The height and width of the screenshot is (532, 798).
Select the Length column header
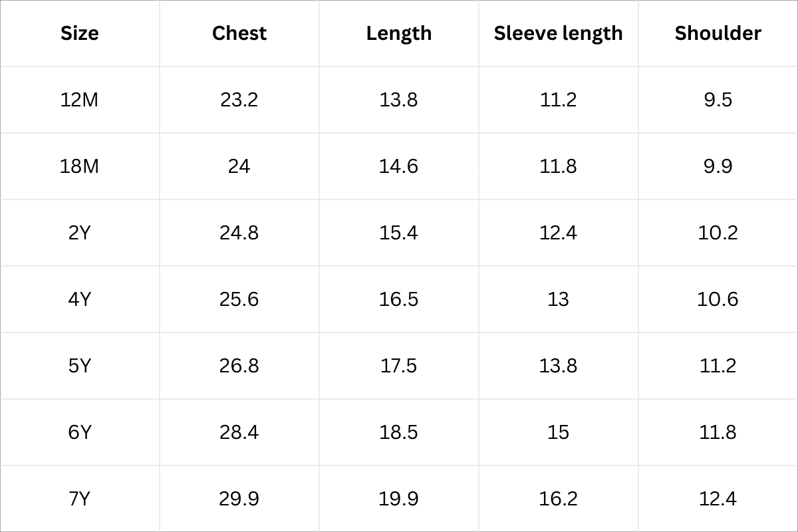[x=399, y=33]
